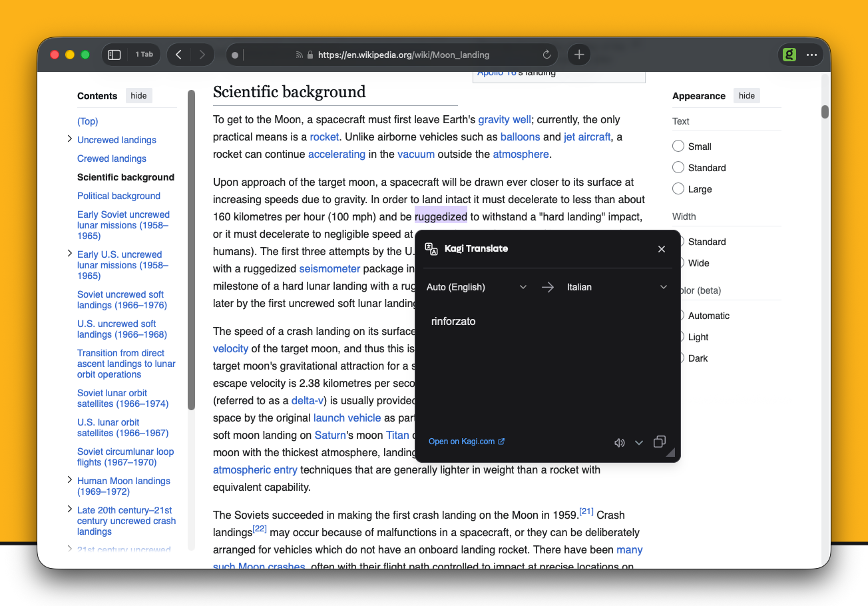Click the arrow between the two languages
868x606 pixels.
coord(547,286)
